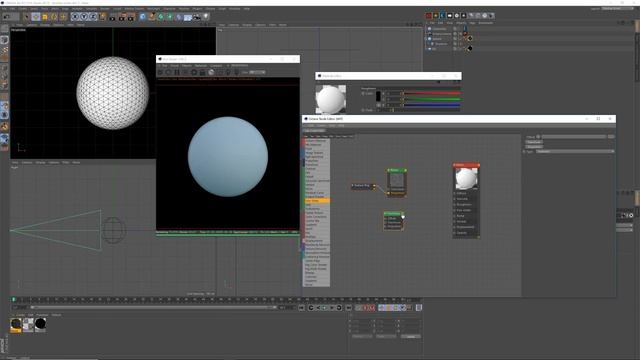640x360 pixels.
Task: Open the File menu in main menu bar
Action: tap(4, 9)
